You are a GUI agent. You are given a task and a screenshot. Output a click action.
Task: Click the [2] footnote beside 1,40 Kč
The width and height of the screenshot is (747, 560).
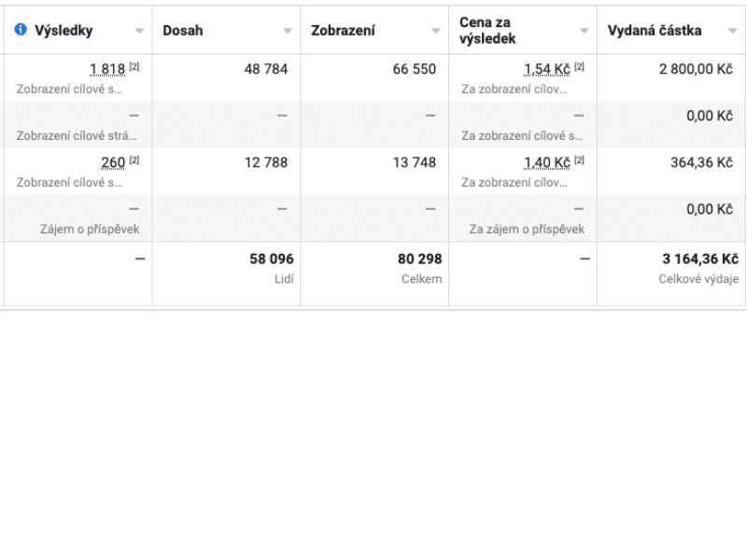point(579,160)
